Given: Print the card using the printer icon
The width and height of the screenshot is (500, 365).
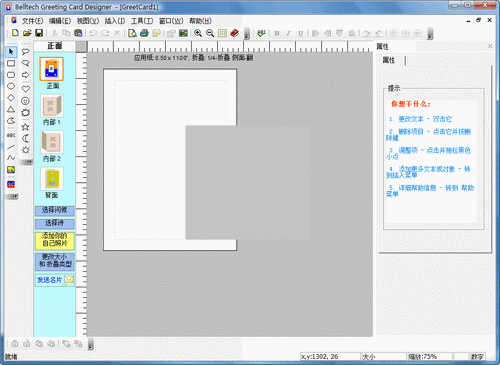Looking at the screenshot, I should pyautogui.click(x=144, y=33).
